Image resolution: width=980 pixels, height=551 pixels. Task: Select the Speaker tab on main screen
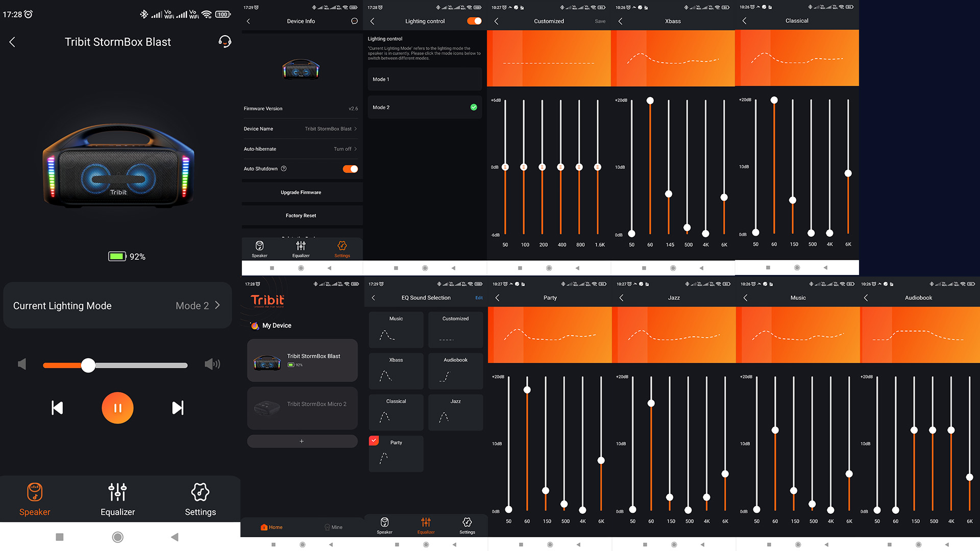click(x=35, y=500)
